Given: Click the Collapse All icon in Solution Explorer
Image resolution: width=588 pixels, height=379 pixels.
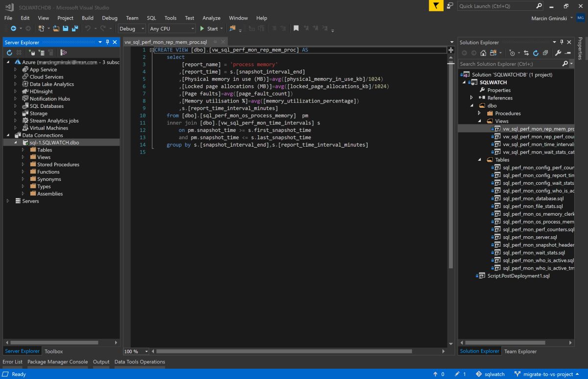Looking at the screenshot, I should [x=544, y=53].
